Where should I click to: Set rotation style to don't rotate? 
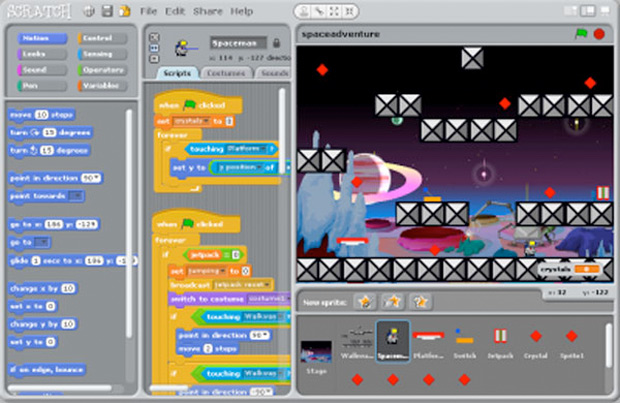(154, 59)
